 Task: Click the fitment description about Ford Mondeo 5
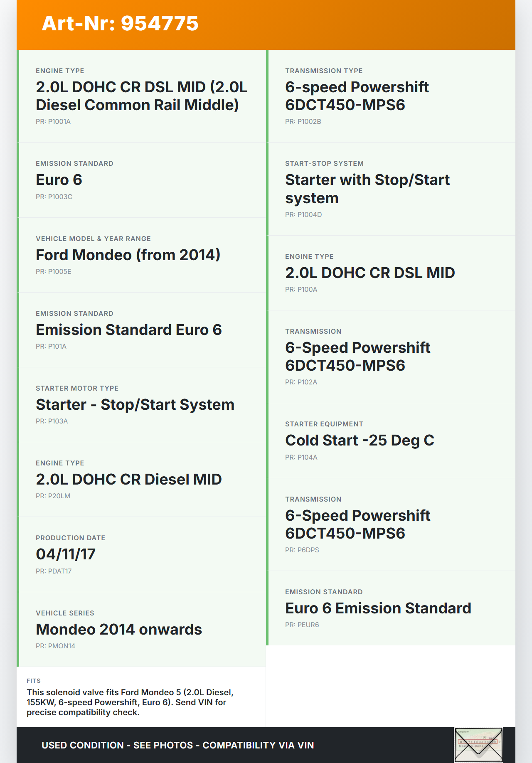click(x=130, y=702)
